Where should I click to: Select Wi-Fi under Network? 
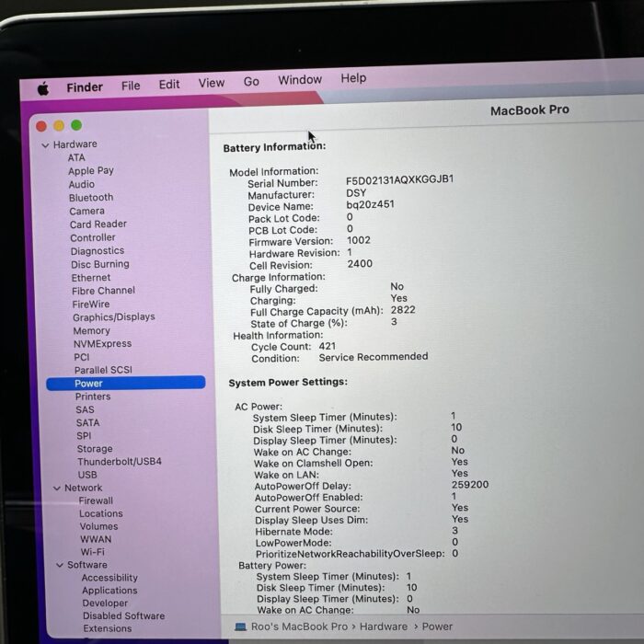(92, 552)
